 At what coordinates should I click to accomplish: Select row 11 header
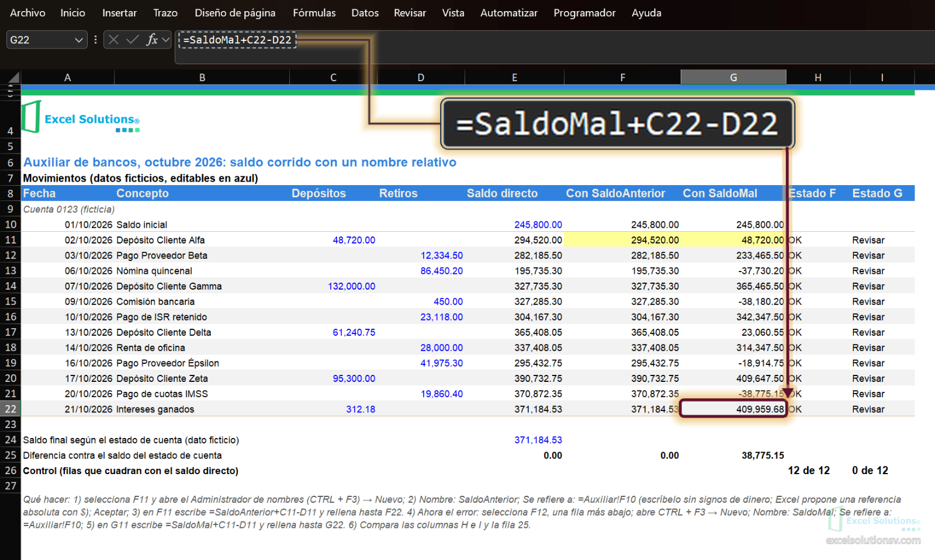tap(11, 239)
